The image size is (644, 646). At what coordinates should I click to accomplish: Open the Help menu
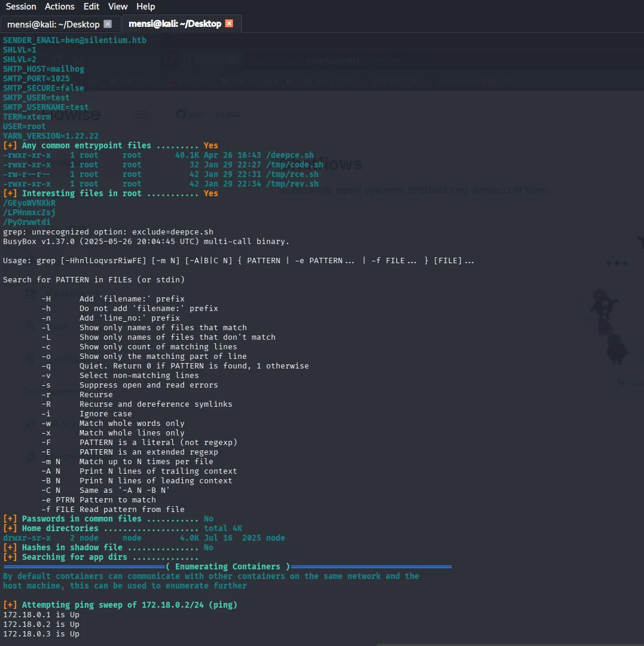[x=146, y=7]
